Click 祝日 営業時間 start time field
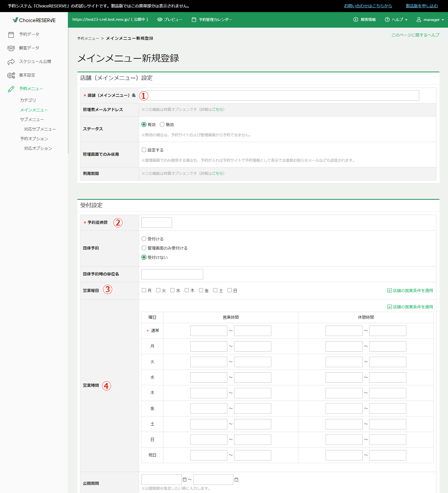The height and width of the screenshot is (493, 448). [x=209, y=455]
